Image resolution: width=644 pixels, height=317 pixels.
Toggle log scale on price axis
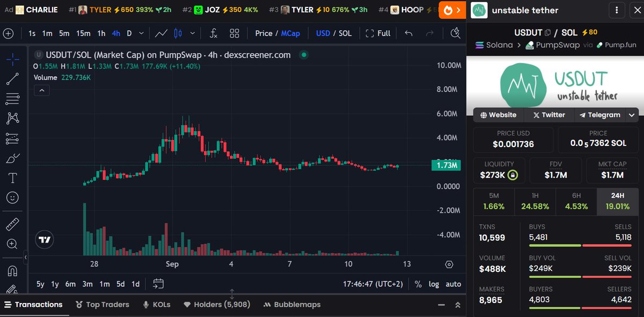(x=434, y=284)
